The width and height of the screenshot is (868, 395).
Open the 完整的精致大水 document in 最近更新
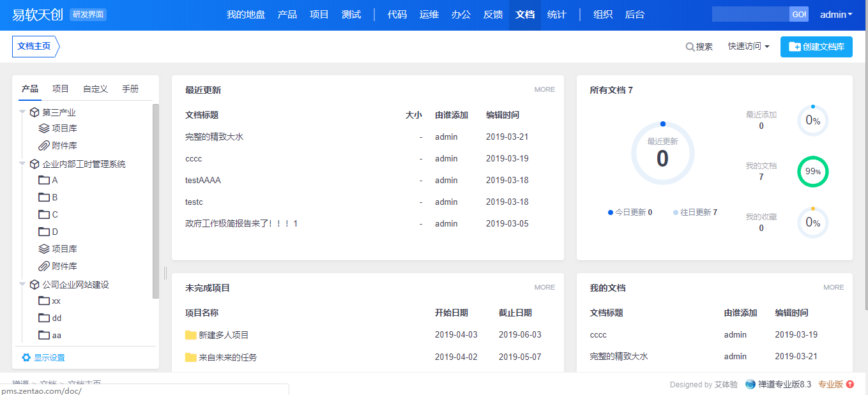point(214,137)
